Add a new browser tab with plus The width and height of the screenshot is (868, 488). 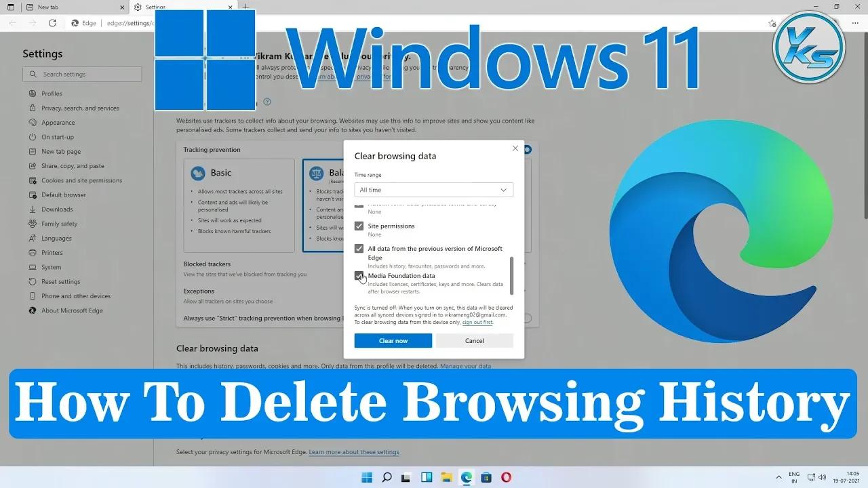(x=246, y=7)
